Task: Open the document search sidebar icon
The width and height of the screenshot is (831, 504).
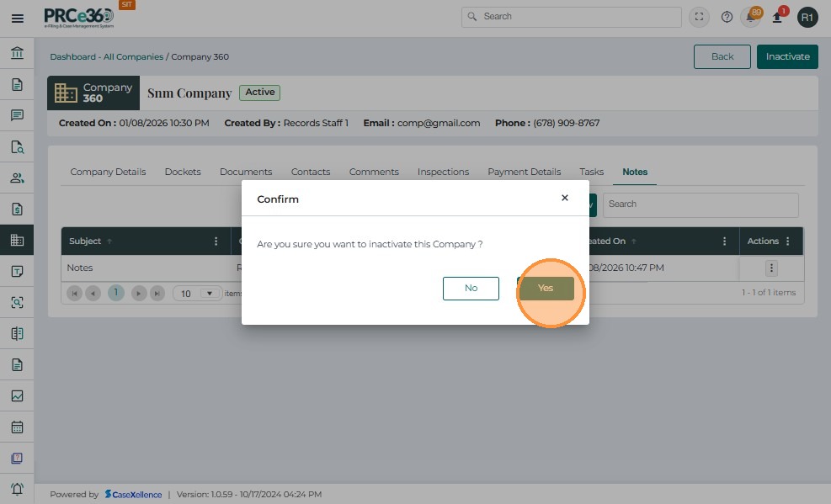Action: tap(17, 146)
